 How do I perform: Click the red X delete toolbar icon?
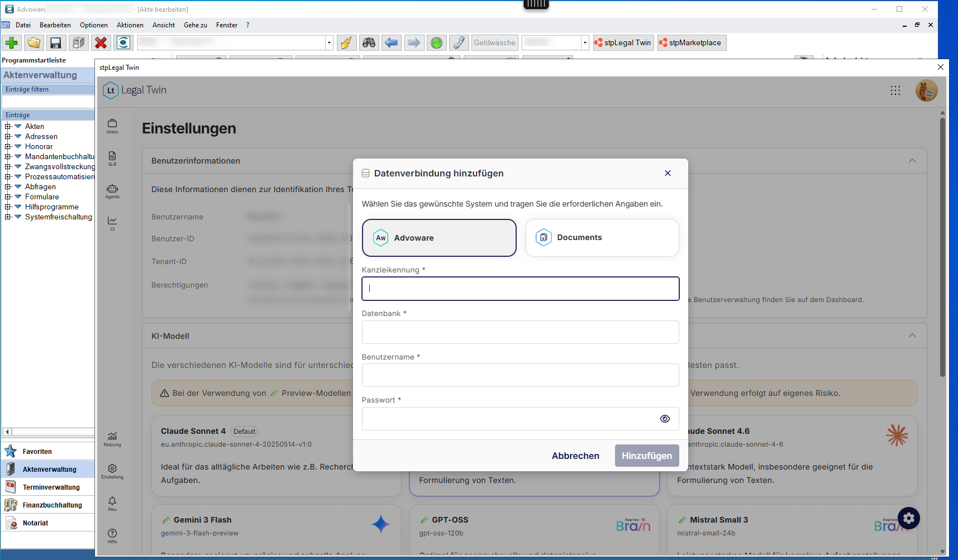[x=101, y=43]
